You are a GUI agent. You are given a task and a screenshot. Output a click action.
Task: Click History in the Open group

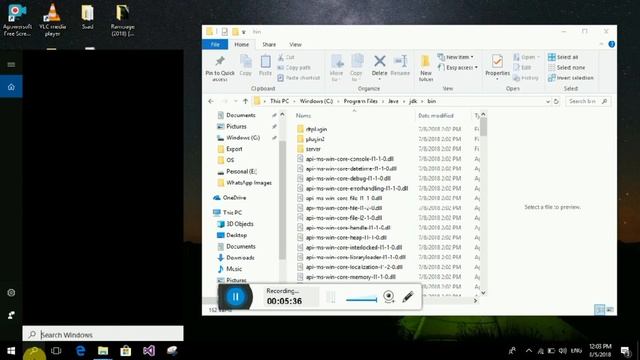click(526, 78)
